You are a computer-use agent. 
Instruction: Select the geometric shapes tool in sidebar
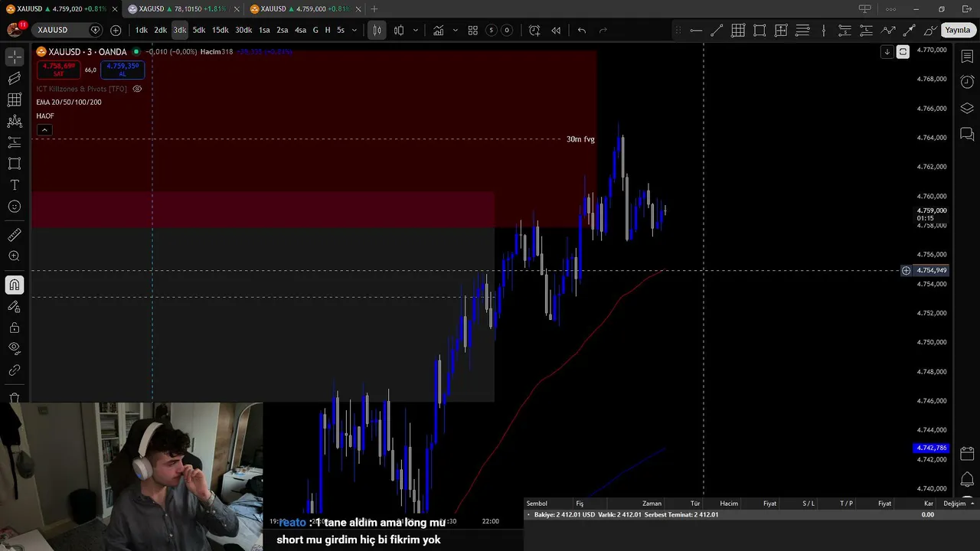tap(15, 164)
